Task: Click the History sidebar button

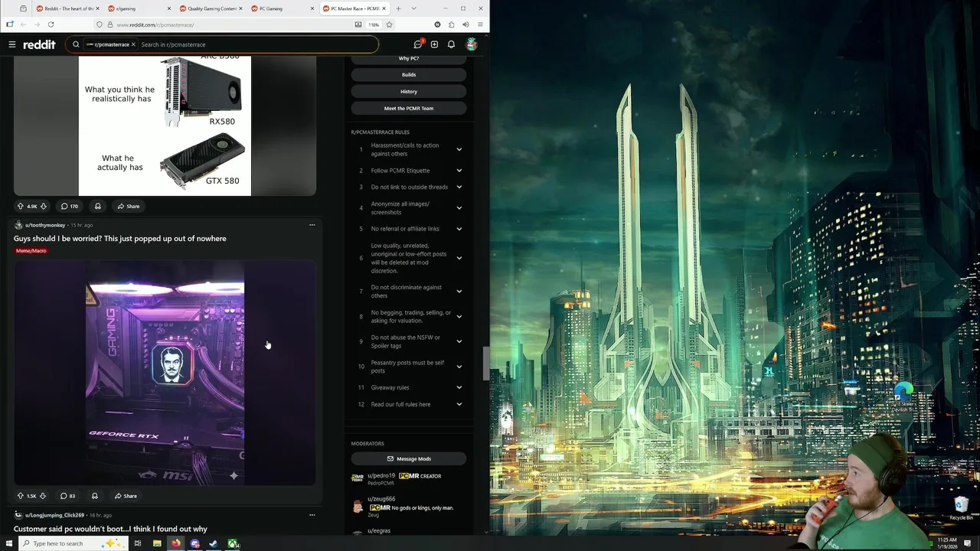Action: (409, 91)
